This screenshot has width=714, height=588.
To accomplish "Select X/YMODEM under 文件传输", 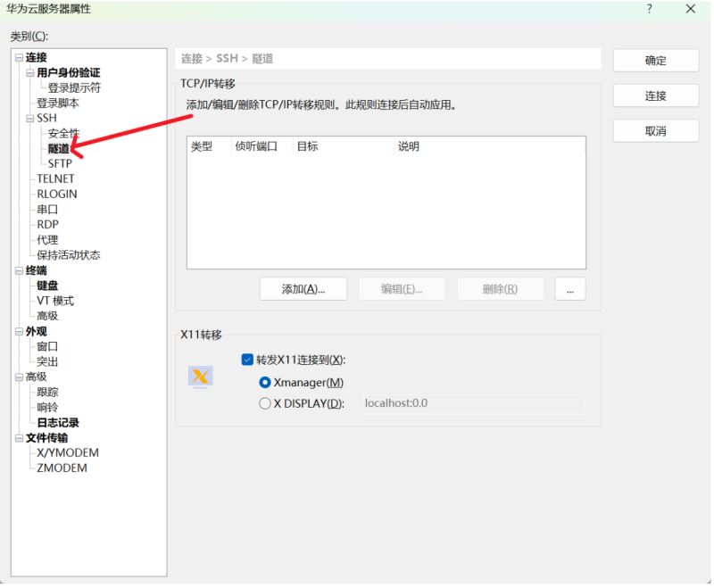I will tap(68, 453).
